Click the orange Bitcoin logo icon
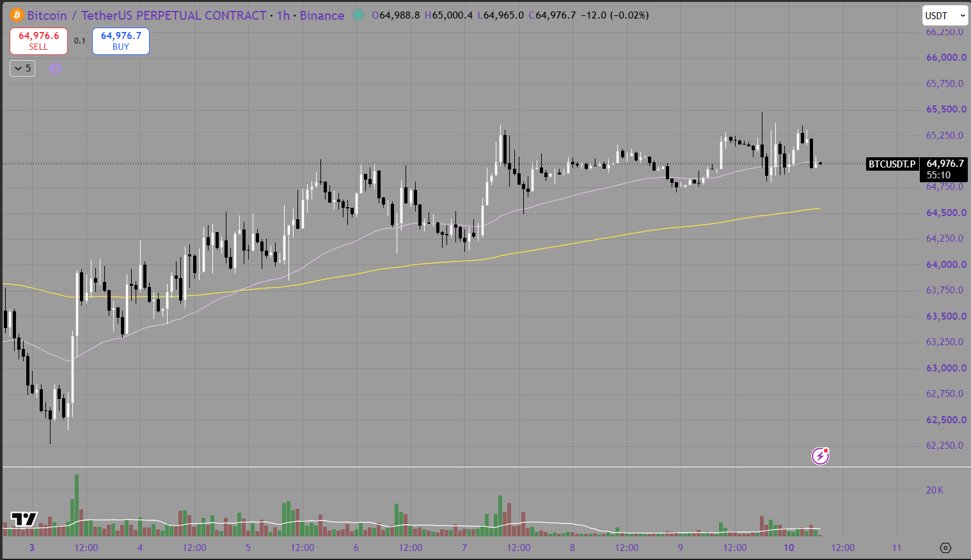Image resolution: width=971 pixels, height=560 pixels. pos(17,15)
